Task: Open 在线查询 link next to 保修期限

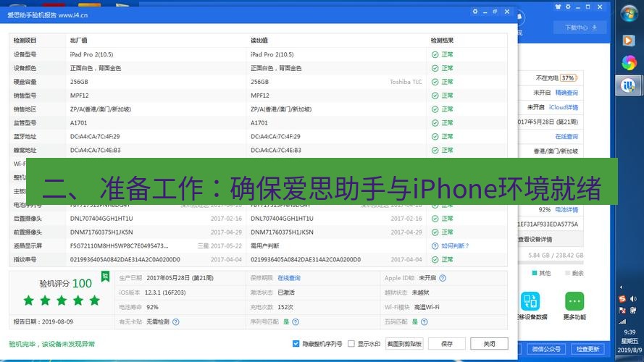Action: pyautogui.click(x=289, y=278)
